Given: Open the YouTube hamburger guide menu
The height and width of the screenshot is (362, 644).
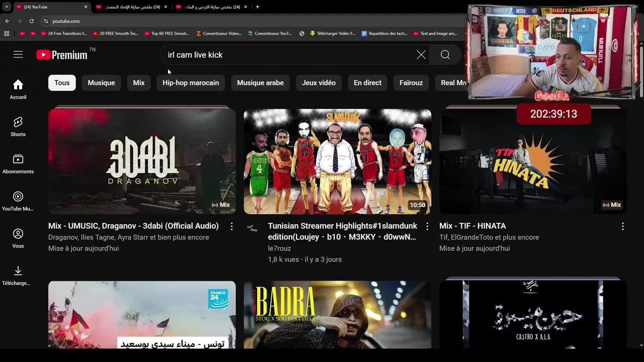Looking at the screenshot, I should (18, 54).
